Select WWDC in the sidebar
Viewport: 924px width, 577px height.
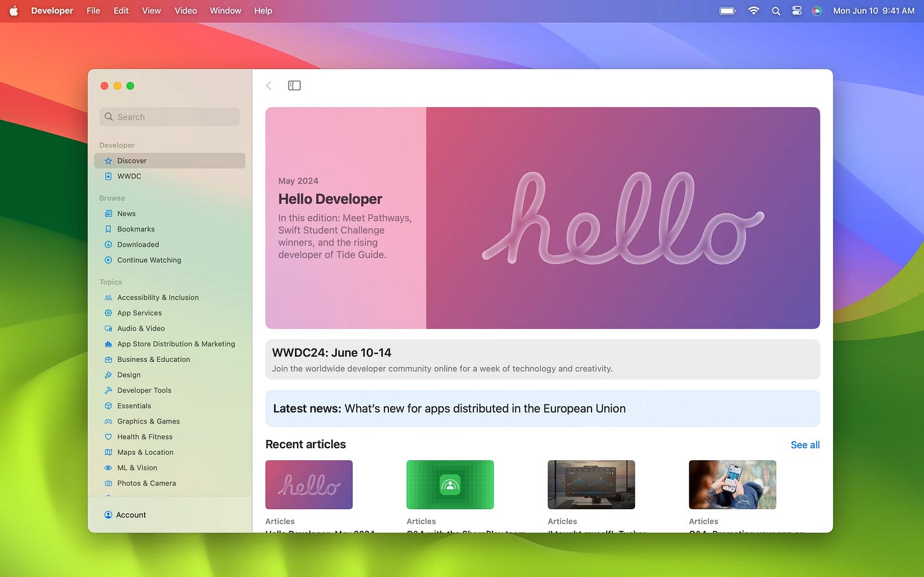click(x=169, y=176)
